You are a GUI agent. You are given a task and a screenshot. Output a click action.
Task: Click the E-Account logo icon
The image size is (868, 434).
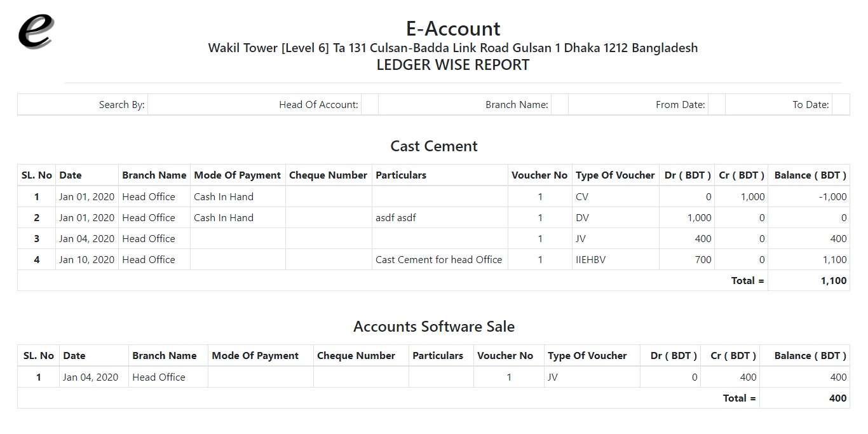[35, 31]
